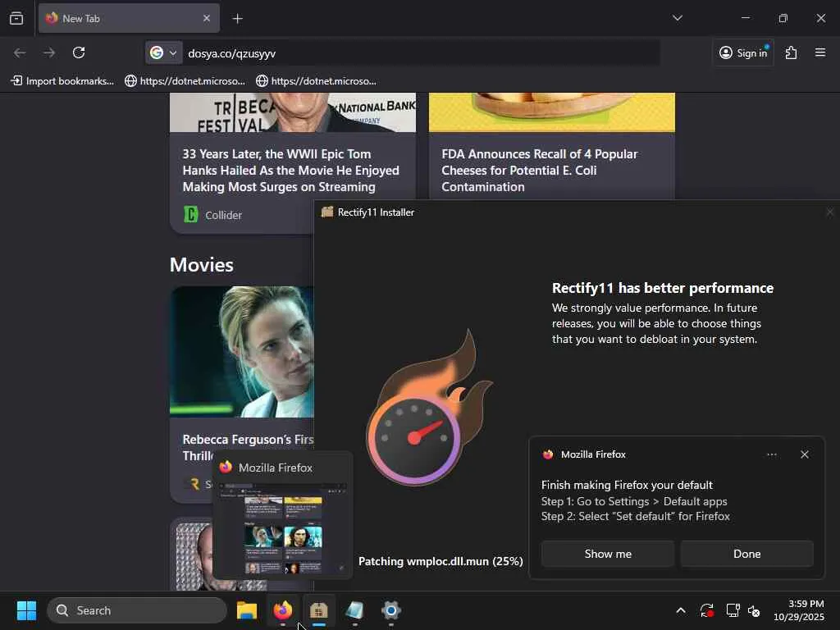
Task: Click the Sign in button
Action: coord(743,52)
